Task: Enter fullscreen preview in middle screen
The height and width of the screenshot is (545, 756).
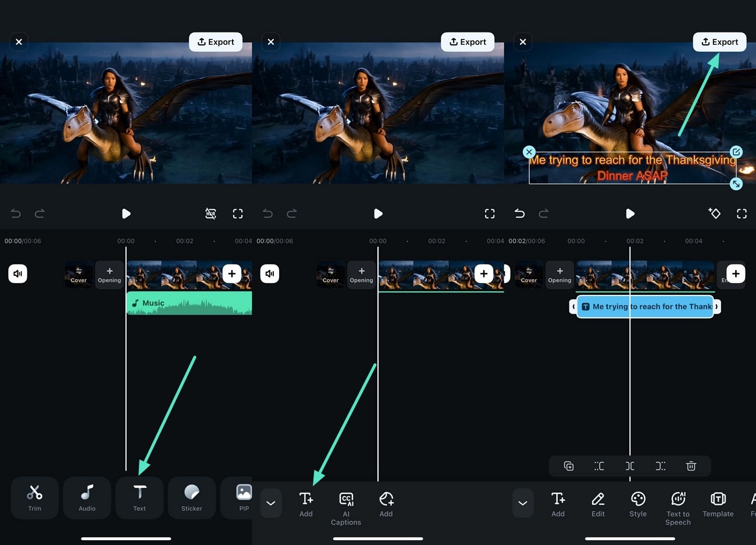Action: click(490, 213)
